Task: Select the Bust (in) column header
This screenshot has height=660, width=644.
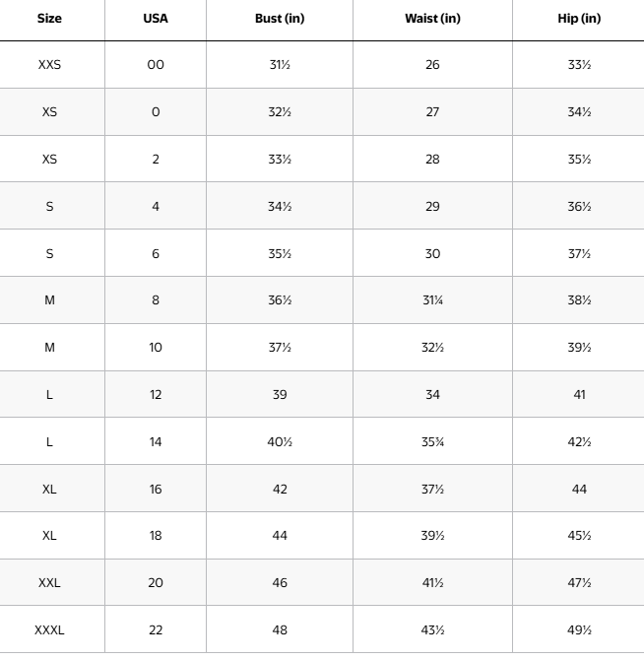Action: click(280, 19)
